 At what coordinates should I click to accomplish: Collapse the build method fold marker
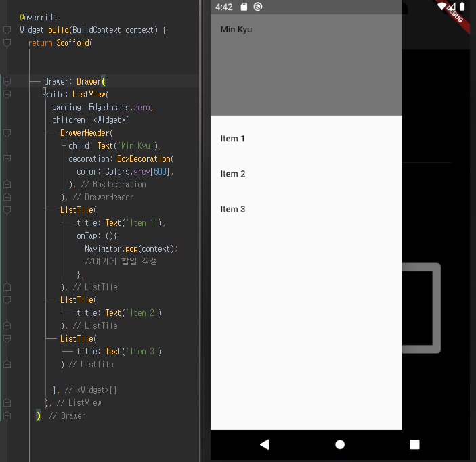(x=7, y=30)
